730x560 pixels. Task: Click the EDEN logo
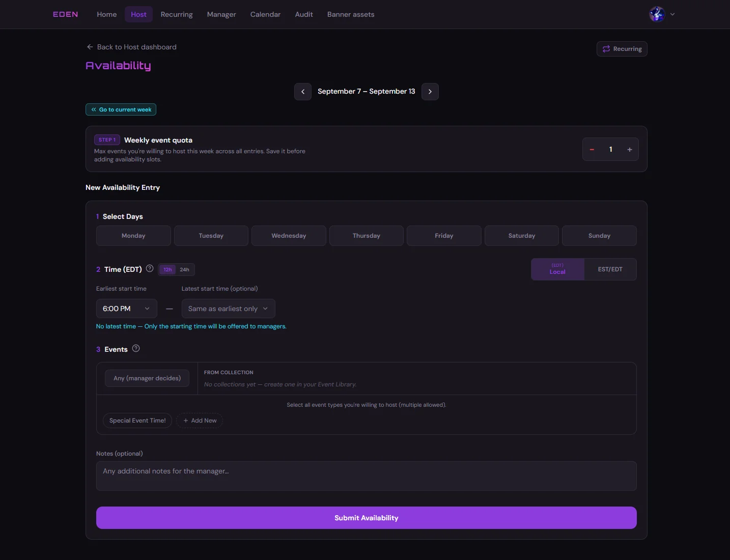point(66,14)
